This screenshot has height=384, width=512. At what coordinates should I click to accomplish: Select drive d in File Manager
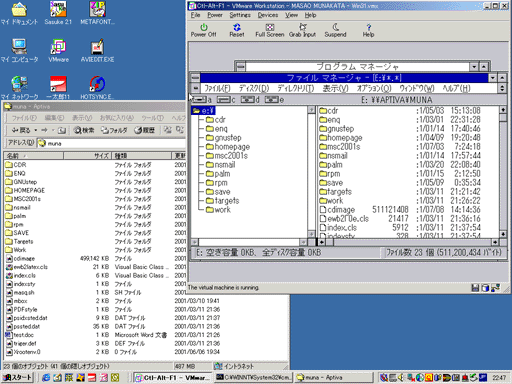[250, 100]
